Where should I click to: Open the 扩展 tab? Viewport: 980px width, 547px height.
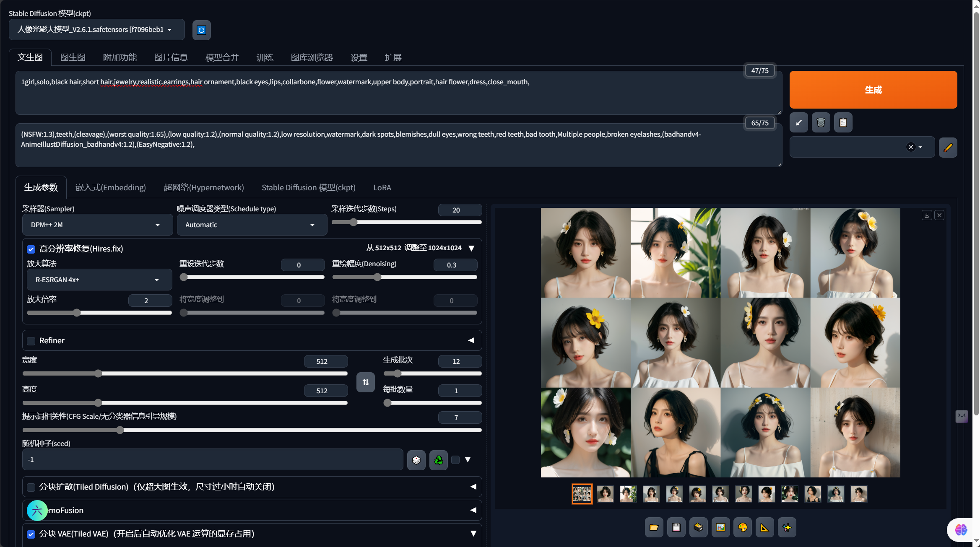click(x=393, y=57)
